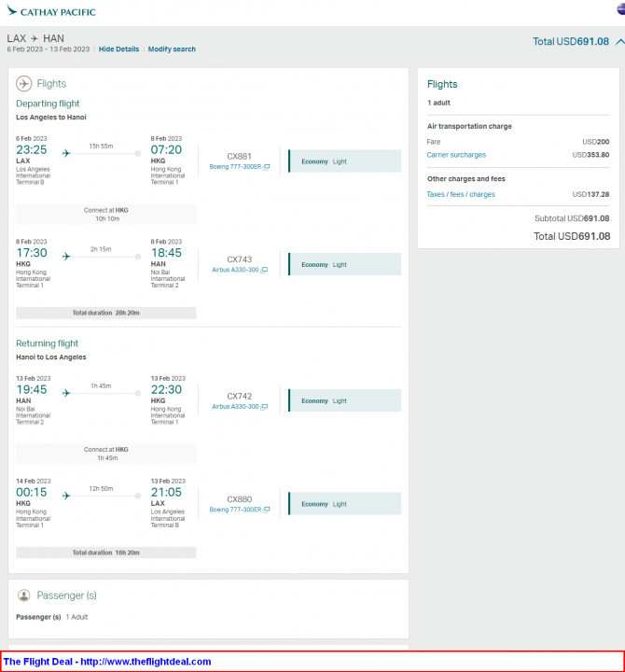Click 07:20 arrival time at HKG
625x672 pixels.
point(166,150)
